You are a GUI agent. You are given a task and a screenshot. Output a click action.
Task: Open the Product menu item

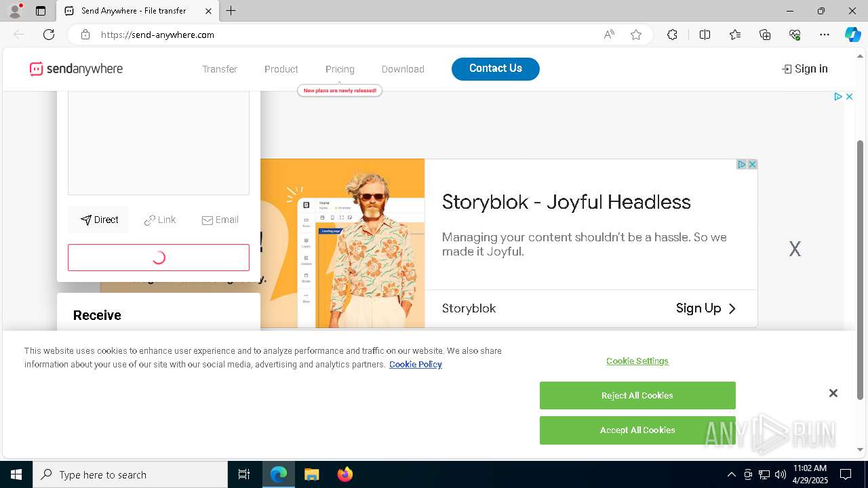pos(281,69)
